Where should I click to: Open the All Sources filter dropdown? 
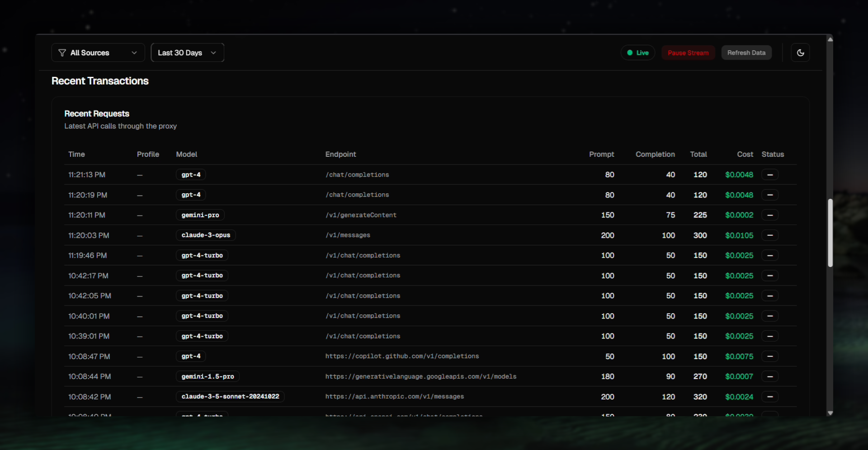coord(98,53)
